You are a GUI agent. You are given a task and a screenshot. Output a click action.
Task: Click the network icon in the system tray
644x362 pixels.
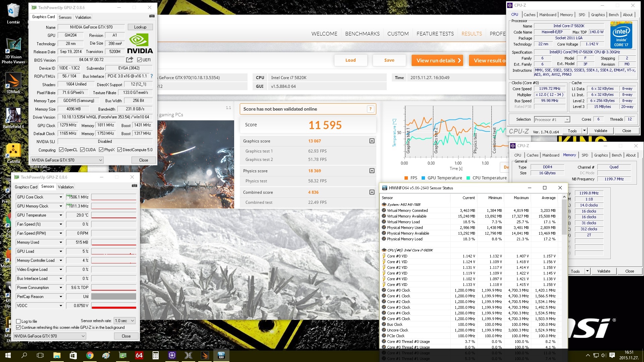[x=596, y=355]
